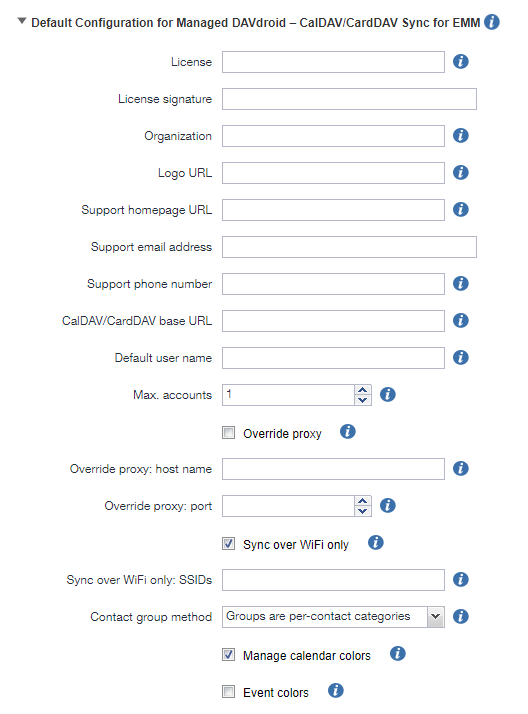Click info icon next to Support phone number

pyautogui.click(x=461, y=284)
